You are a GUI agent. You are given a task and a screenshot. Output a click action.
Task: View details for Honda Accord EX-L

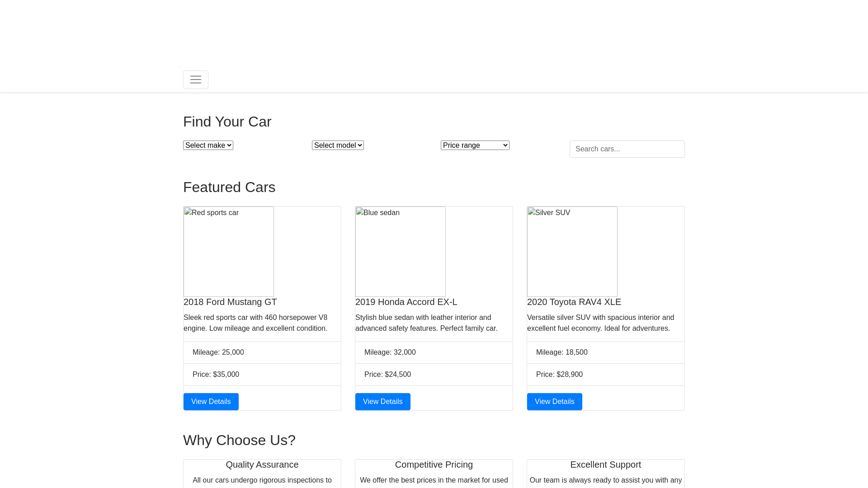click(383, 402)
